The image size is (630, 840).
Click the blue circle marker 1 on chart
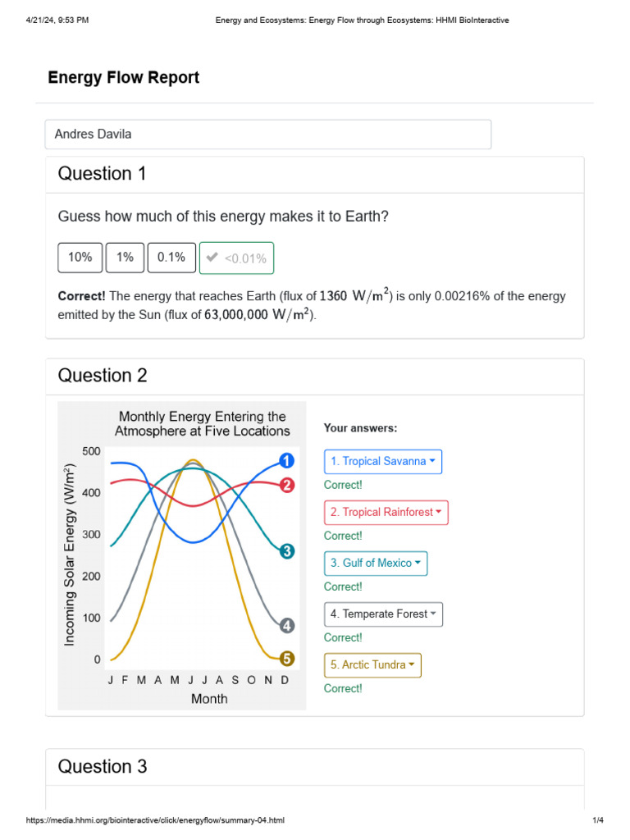(x=286, y=460)
